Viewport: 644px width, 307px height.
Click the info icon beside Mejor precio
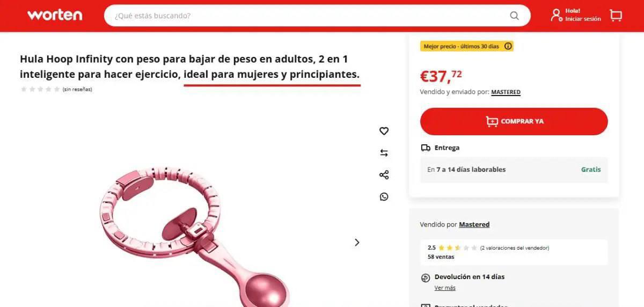coord(508,46)
